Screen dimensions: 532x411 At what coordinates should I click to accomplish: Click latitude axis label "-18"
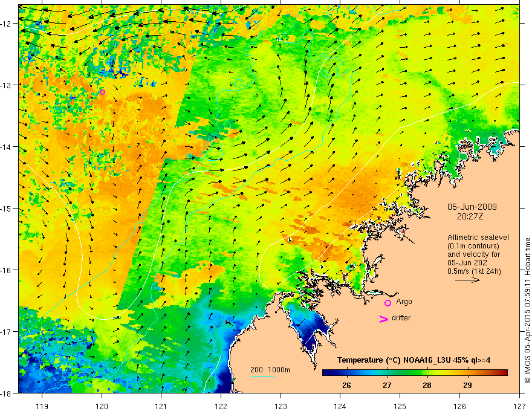pyautogui.click(x=7, y=393)
